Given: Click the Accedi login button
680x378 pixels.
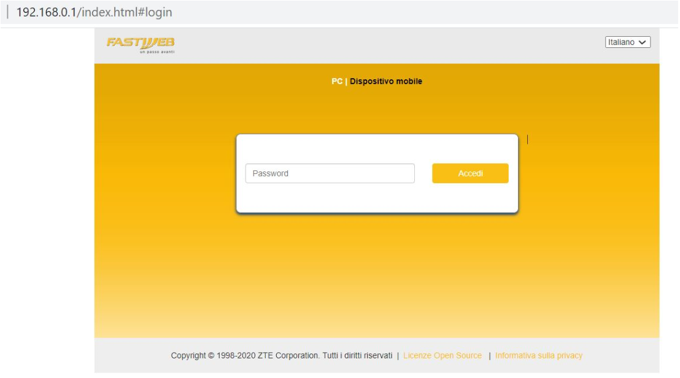Looking at the screenshot, I should point(470,173).
